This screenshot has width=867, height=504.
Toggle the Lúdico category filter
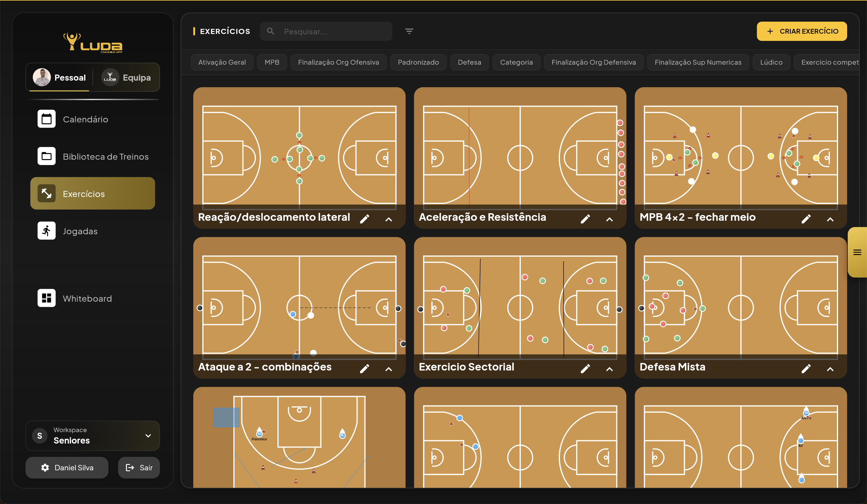point(771,62)
